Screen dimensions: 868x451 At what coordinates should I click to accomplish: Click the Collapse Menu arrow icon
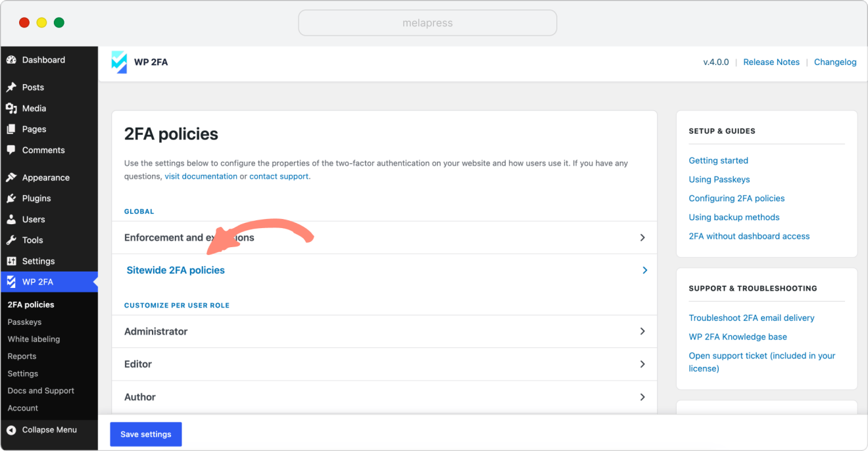pyautogui.click(x=11, y=430)
